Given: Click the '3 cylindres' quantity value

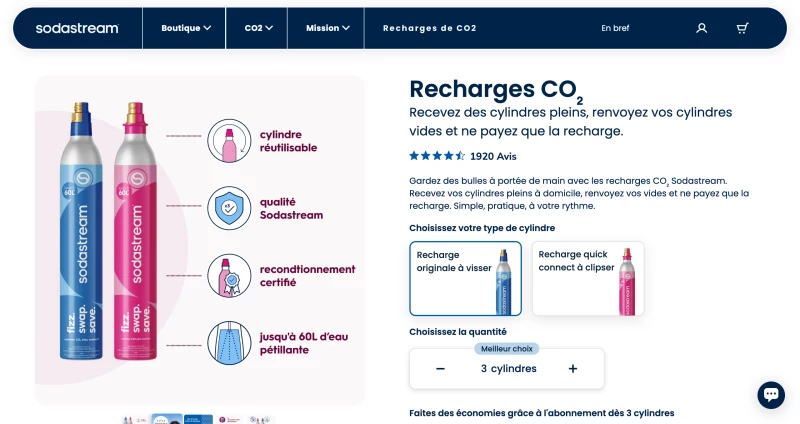Looking at the screenshot, I should tap(509, 368).
